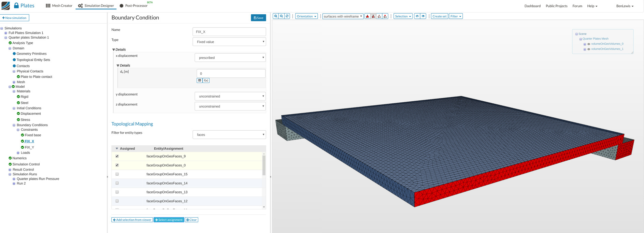Open the y displacement dropdown

coord(230,96)
